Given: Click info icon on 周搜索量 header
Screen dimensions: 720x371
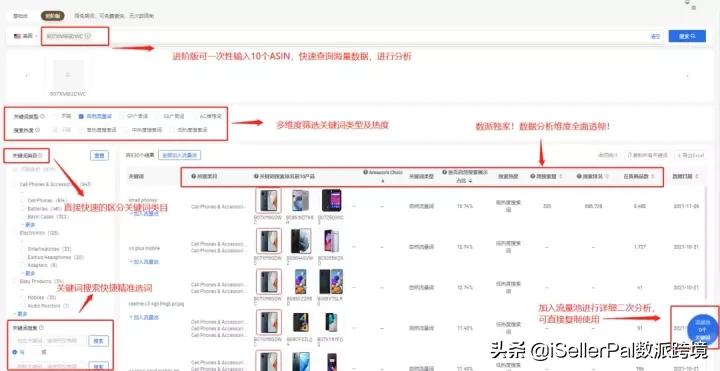Looking at the screenshot, I should click(532, 176).
